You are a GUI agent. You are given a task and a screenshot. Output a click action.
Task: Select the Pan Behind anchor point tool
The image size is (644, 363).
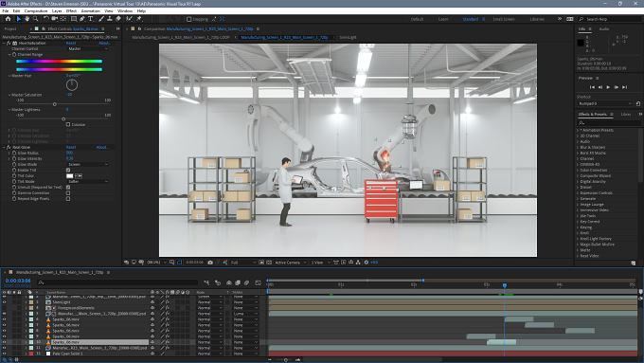63,19
